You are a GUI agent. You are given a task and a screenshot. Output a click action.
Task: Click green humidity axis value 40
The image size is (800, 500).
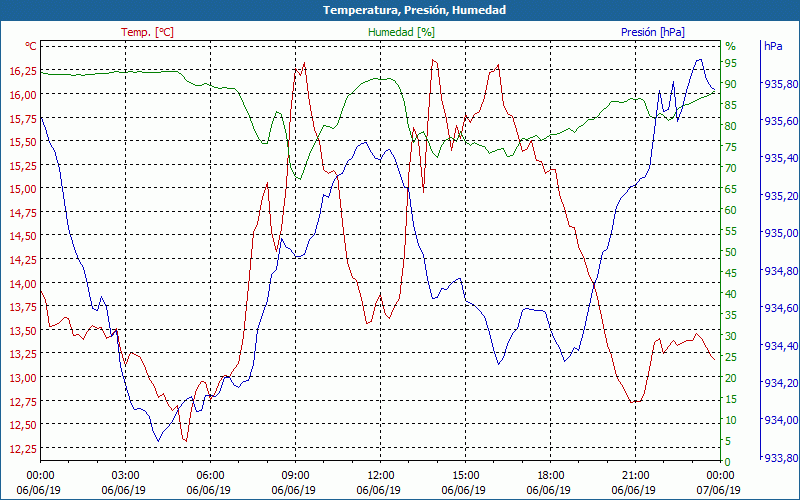731,294
